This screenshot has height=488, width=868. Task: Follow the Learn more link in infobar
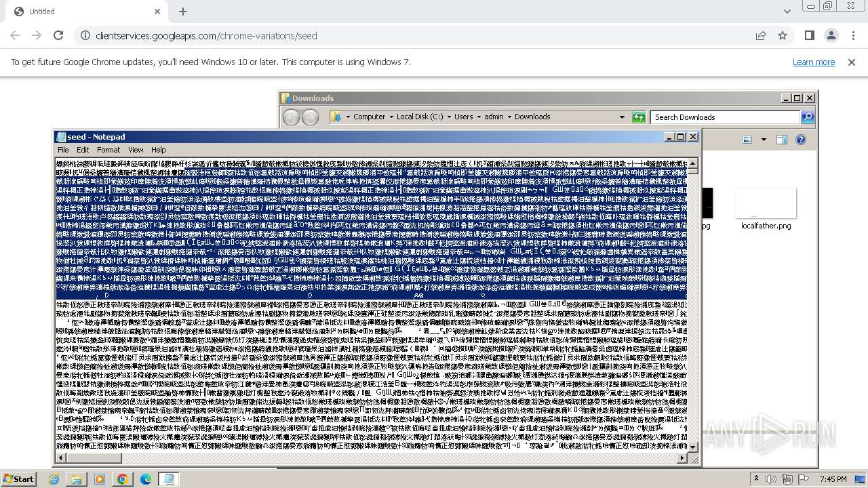[x=814, y=62]
